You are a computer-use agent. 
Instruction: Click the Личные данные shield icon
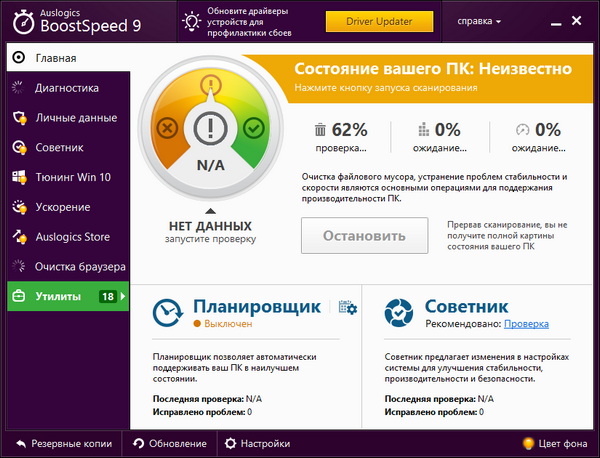click(19, 117)
